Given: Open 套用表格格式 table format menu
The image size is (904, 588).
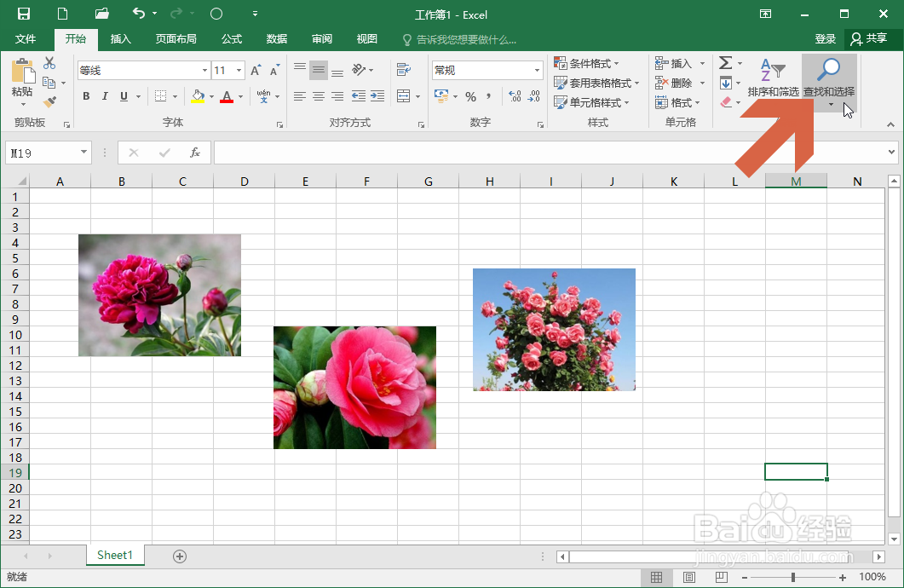Looking at the screenshot, I should point(596,83).
